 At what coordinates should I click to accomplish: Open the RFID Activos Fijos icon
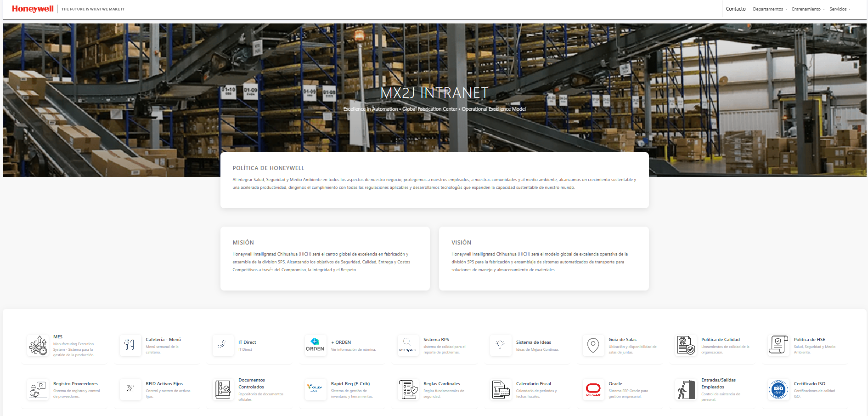pos(130,389)
